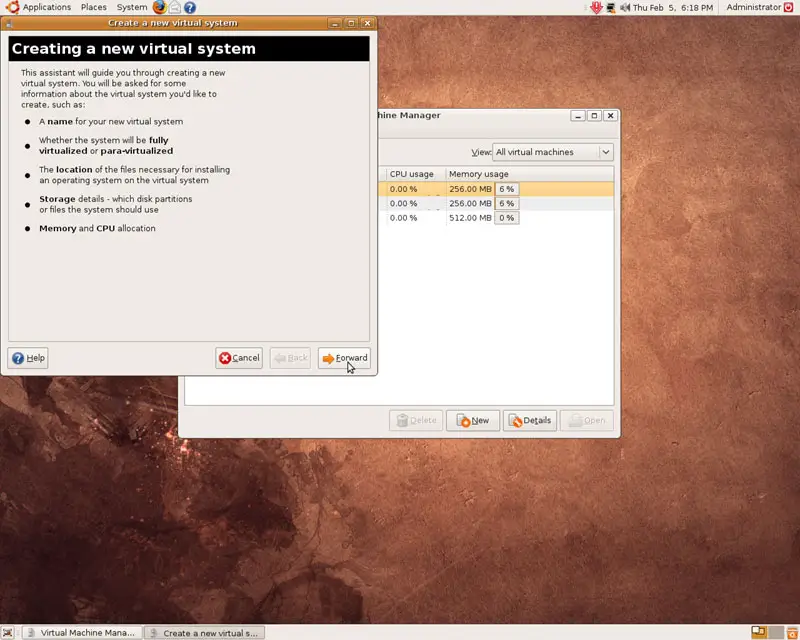Launch Firefox from the top panel
Image resolution: width=800 pixels, height=640 pixels.
tap(159, 7)
